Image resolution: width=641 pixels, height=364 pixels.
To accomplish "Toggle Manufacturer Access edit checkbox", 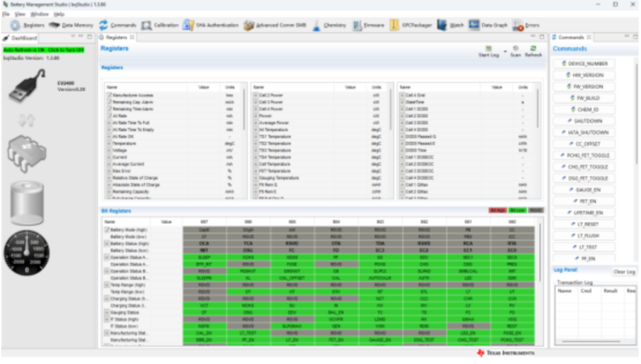I will (109, 95).
